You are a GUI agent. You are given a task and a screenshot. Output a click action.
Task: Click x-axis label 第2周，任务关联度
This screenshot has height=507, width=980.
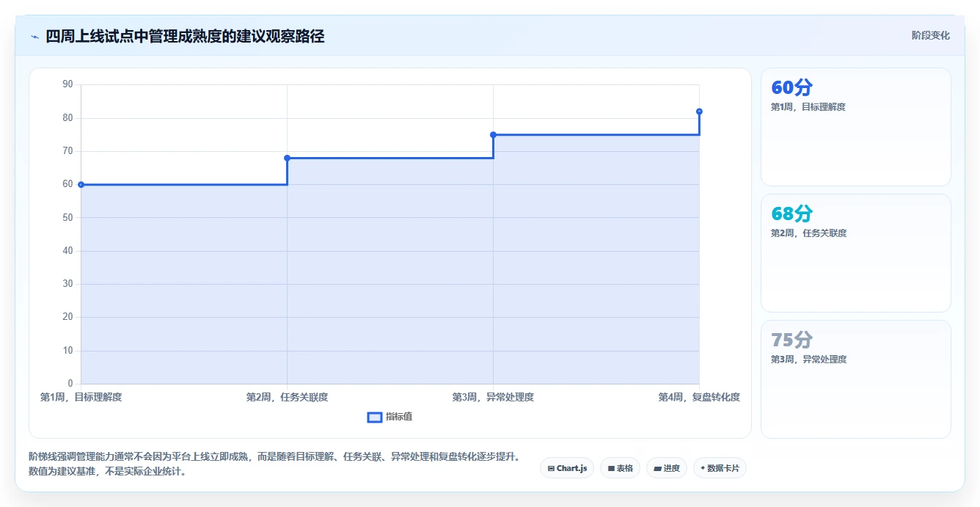(287, 397)
